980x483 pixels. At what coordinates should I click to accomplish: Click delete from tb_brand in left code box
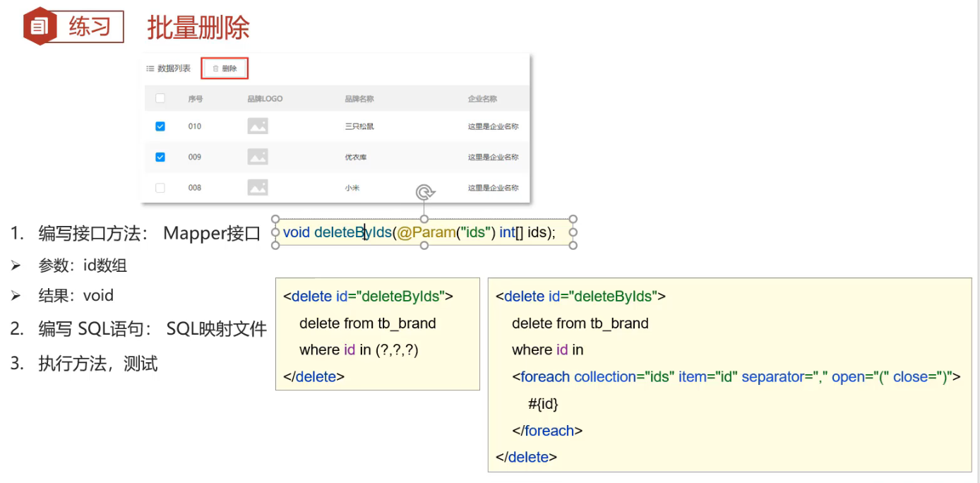click(x=368, y=323)
